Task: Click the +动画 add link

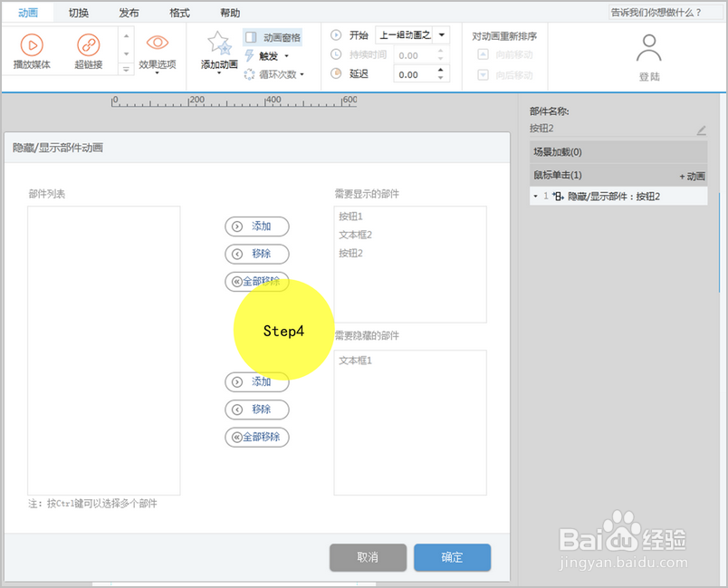Action: click(x=693, y=176)
